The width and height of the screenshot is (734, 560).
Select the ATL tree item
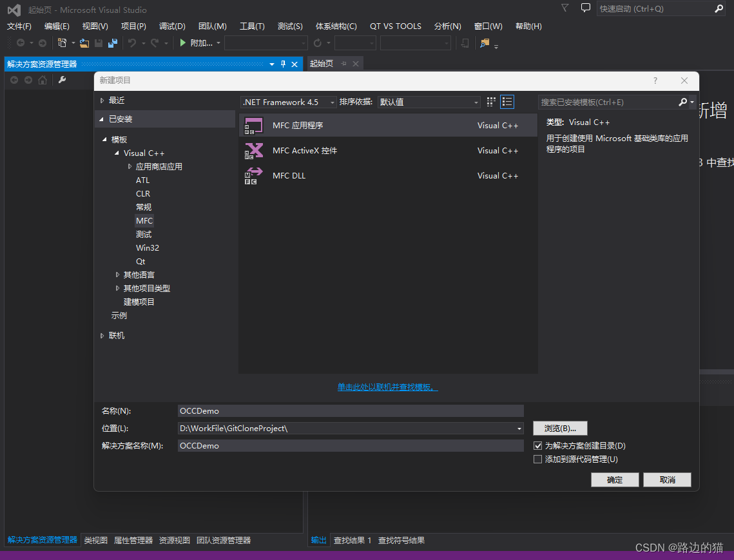pos(142,180)
